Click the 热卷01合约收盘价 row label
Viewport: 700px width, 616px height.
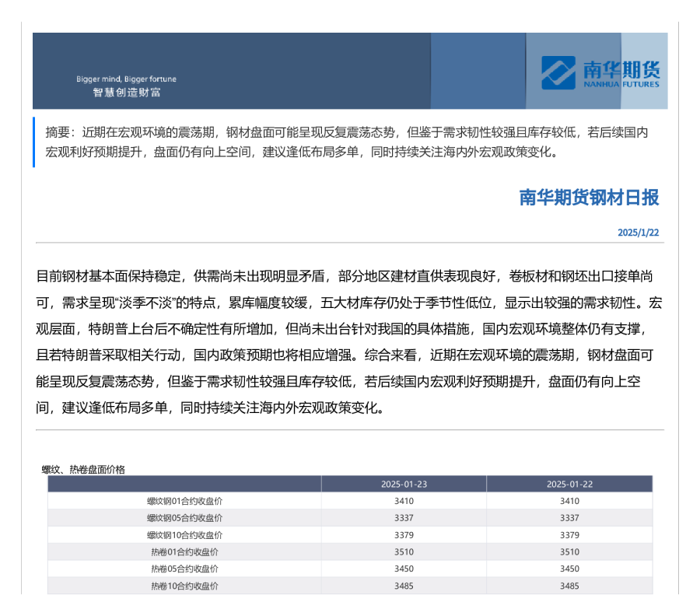[184, 552]
